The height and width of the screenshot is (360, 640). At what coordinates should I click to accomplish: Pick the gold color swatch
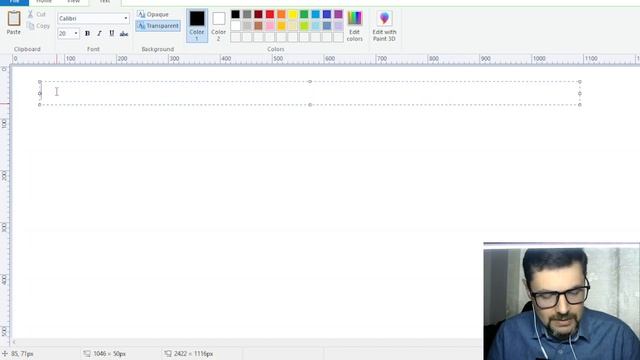pos(281,26)
